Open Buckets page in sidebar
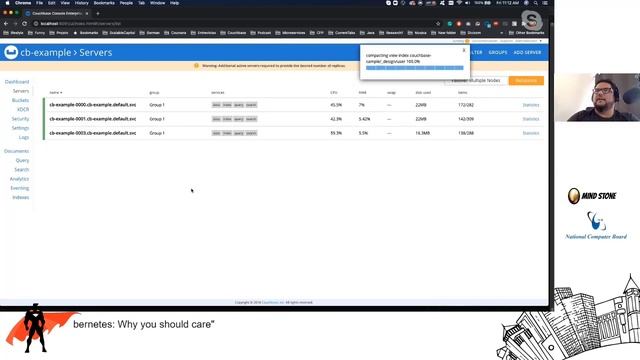This screenshot has width=640, height=360. click(20, 100)
